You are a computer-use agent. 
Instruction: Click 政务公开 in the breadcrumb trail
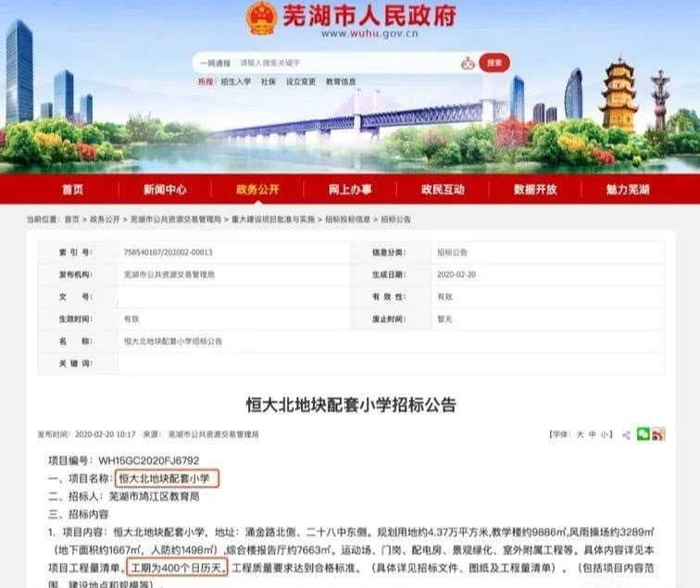105,219
